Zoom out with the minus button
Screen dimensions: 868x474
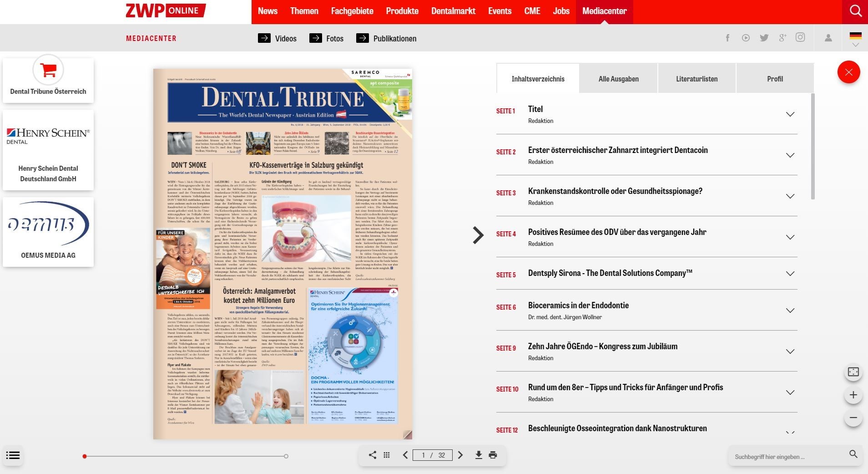[853, 418]
